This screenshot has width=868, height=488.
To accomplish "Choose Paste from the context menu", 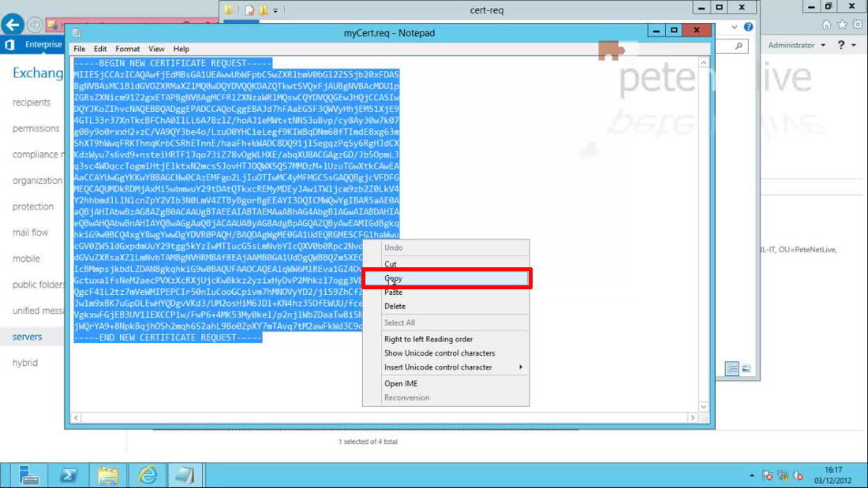I will (x=446, y=292).
